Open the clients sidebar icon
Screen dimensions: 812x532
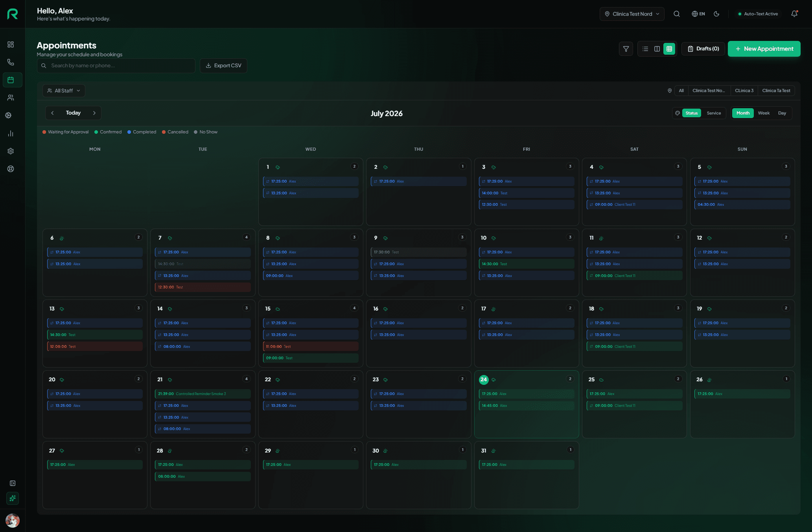coord(11,98)
